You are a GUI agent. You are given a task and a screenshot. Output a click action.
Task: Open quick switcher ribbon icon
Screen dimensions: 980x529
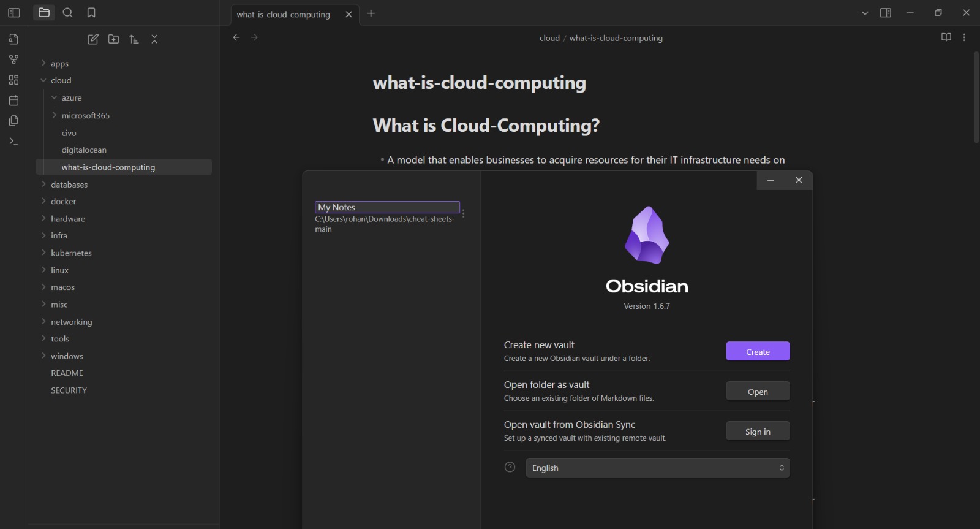click(x=13, y=39)
